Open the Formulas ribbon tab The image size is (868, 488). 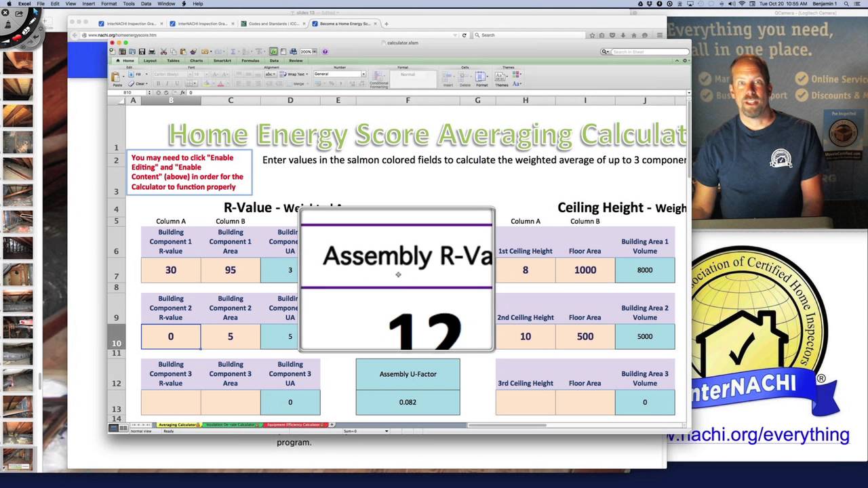coord(250,60)
